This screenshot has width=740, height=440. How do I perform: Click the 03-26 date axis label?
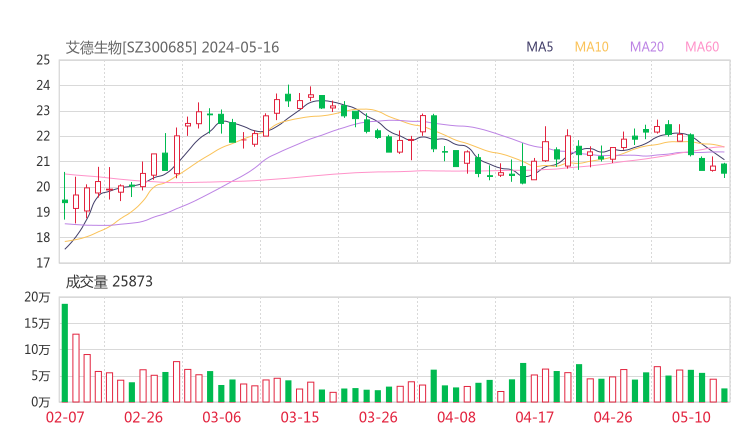coord(378,417)
